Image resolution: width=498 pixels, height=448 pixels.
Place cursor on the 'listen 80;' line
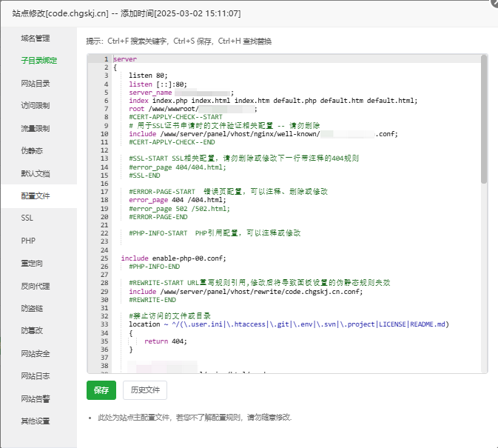148,76
